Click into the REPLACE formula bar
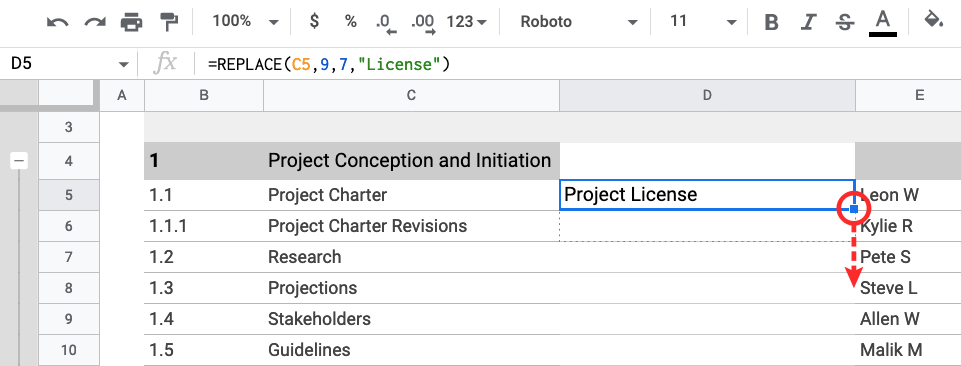961x366 pixels. coord(576,64)
